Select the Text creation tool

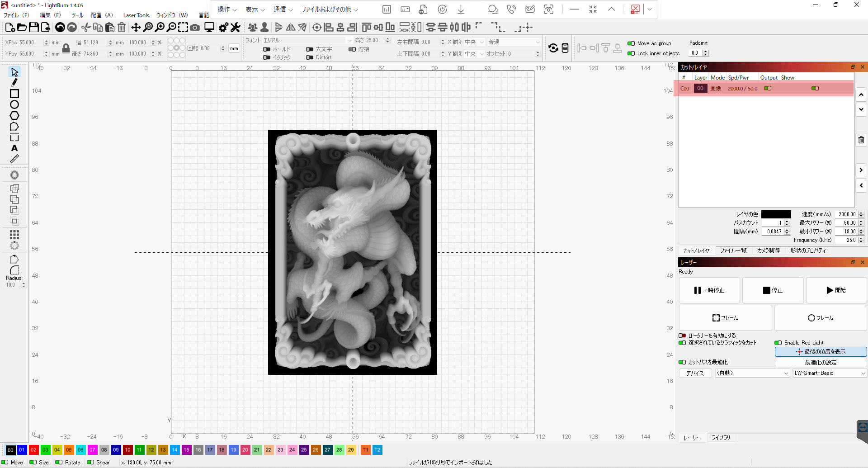(x=14, y=148)
